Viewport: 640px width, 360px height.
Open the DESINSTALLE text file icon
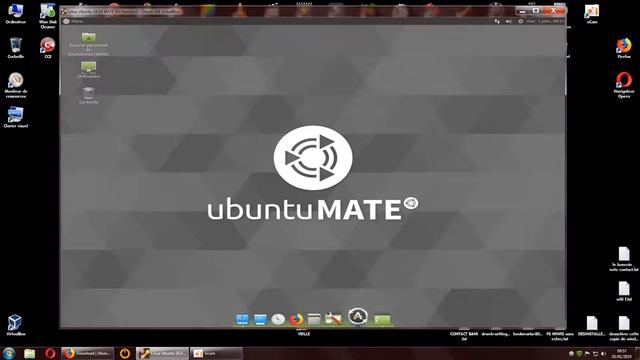pos(592,326)
